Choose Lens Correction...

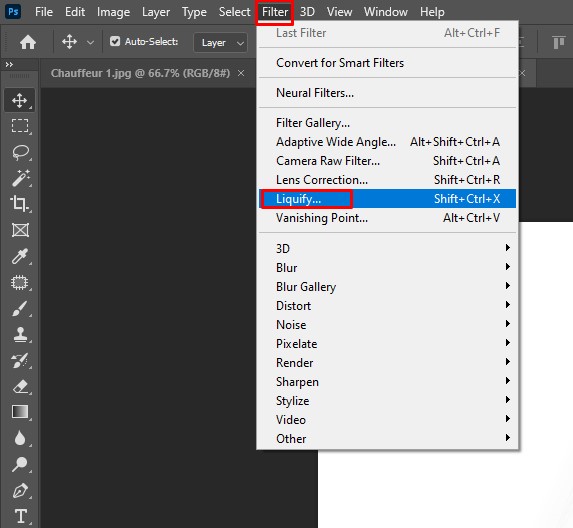tap(387, 180)
